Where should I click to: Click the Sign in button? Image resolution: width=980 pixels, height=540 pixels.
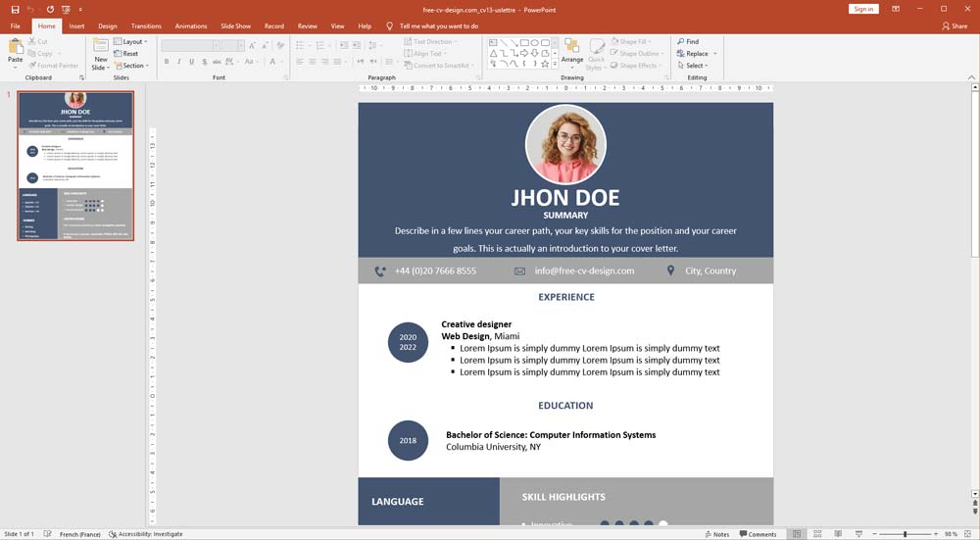tap(863, 9)
